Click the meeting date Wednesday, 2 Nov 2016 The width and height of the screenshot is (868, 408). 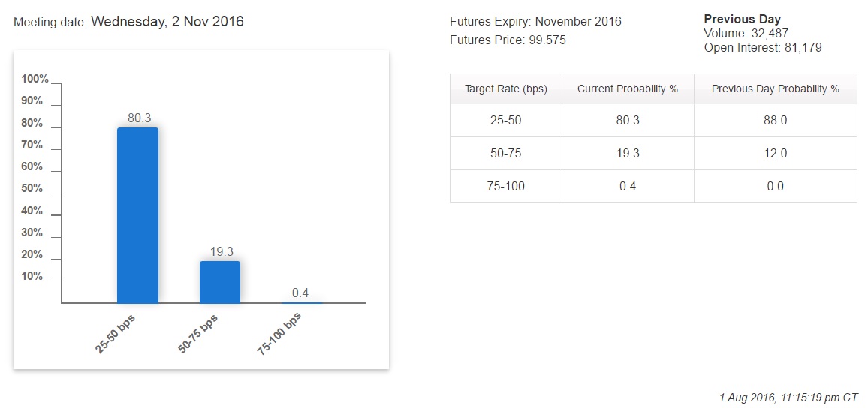point(167,22)
